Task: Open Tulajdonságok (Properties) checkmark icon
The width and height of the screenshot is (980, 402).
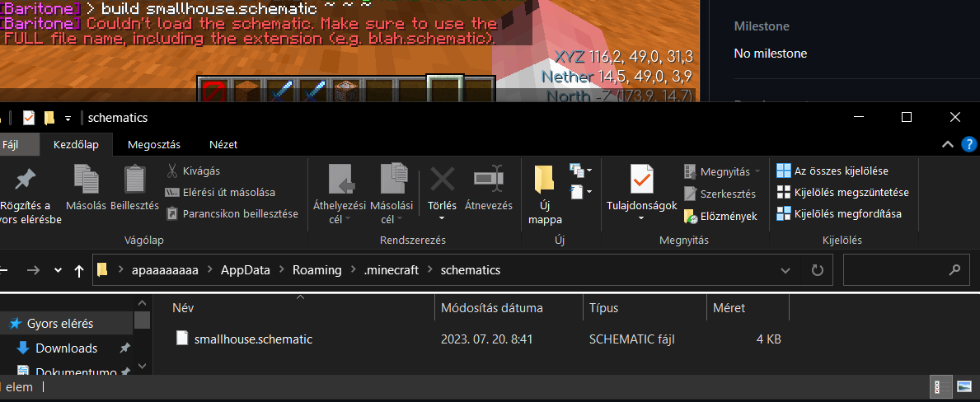Action: coord(641,179)
